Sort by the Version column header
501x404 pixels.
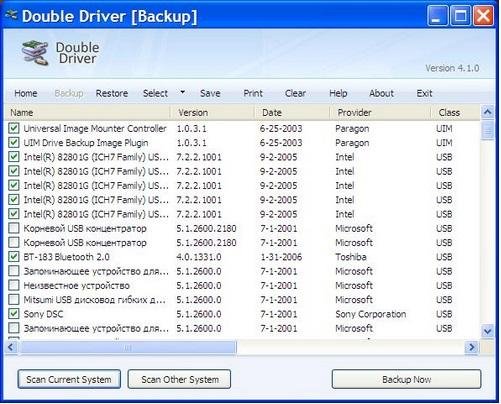coord(213,113)
